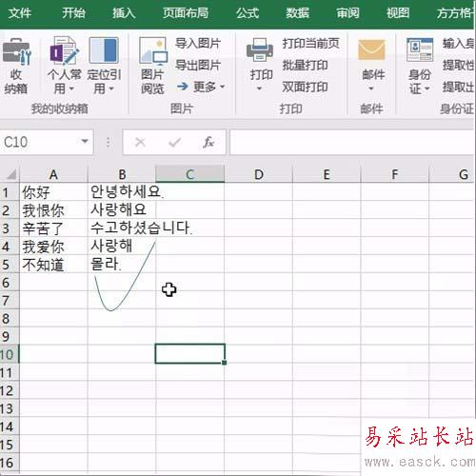Switch to the 数据 tab
This screenshot has width=476, height=476.
point(297,13)
